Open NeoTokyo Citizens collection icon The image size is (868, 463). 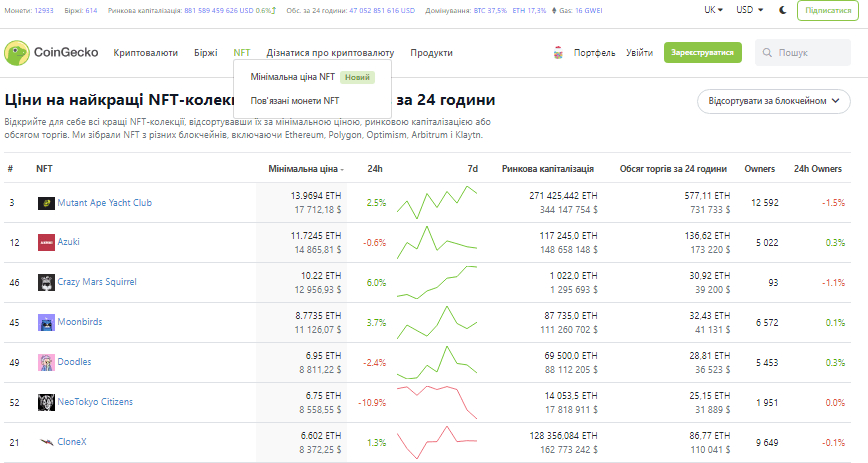click(46, 402)
